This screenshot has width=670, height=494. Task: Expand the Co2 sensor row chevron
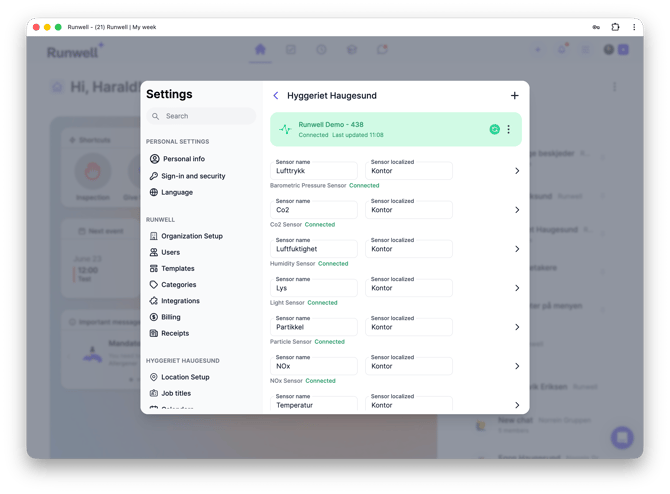517,210
